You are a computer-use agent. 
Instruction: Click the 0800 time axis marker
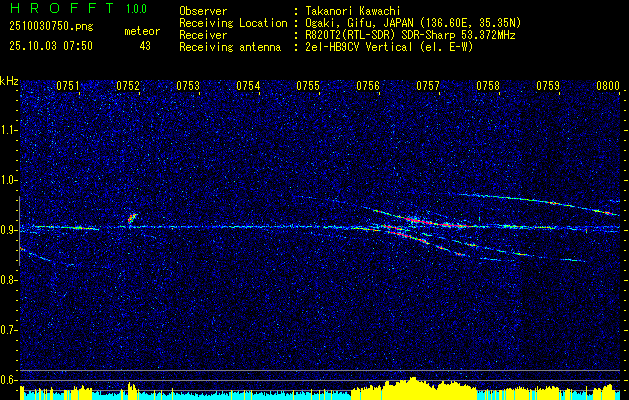point(608,86)
